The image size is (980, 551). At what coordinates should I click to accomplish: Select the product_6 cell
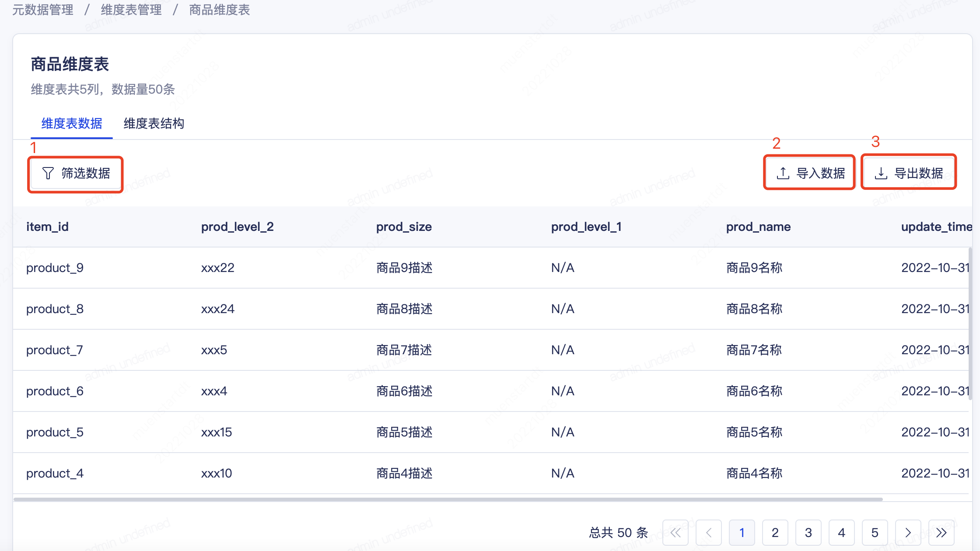pos(55,391)
